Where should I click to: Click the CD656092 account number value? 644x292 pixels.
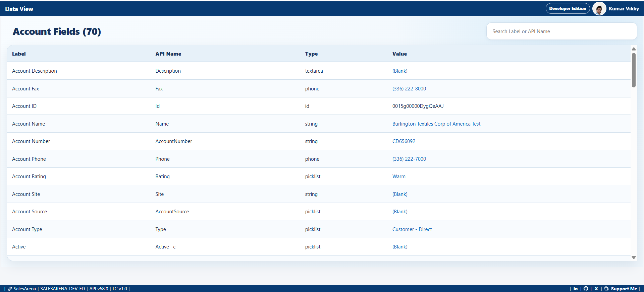404,141
